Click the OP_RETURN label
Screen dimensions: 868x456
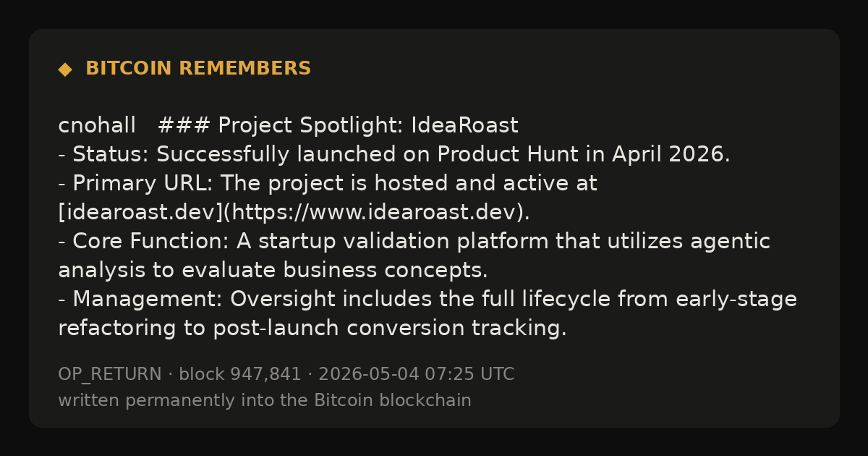[x=110, y=375]
